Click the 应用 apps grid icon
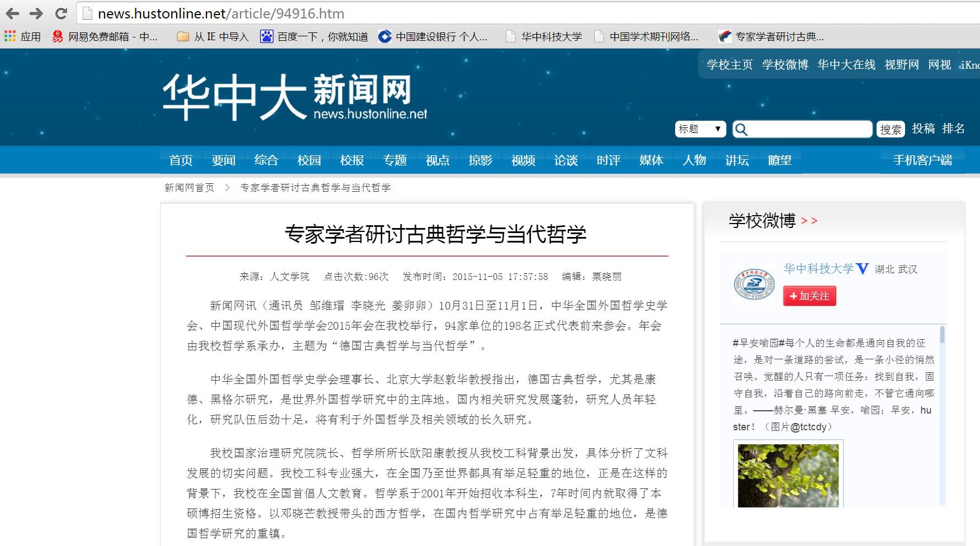 coord(9,36)
